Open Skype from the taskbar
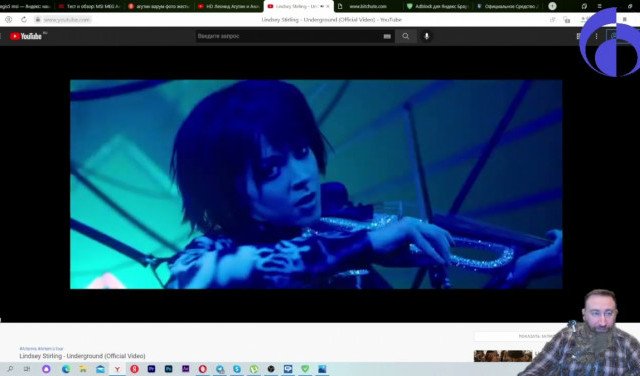 pyautogui.click(x=237, y=369)
